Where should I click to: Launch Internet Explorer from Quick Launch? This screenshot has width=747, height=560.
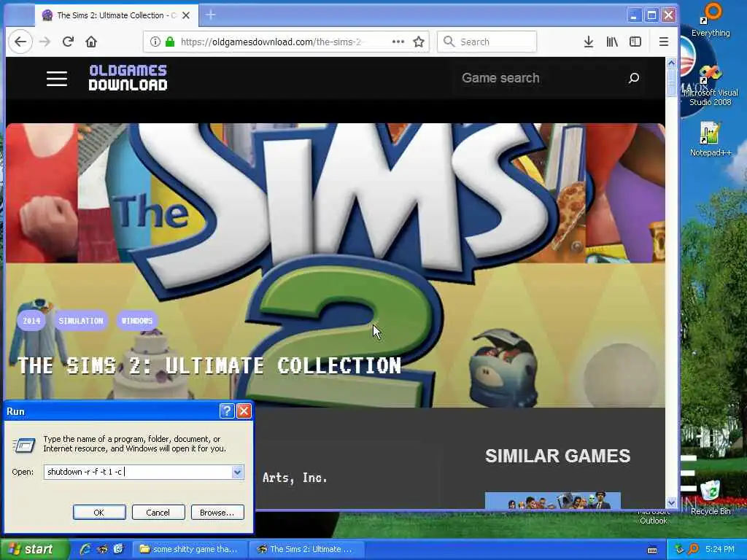(x=85, y=549)
